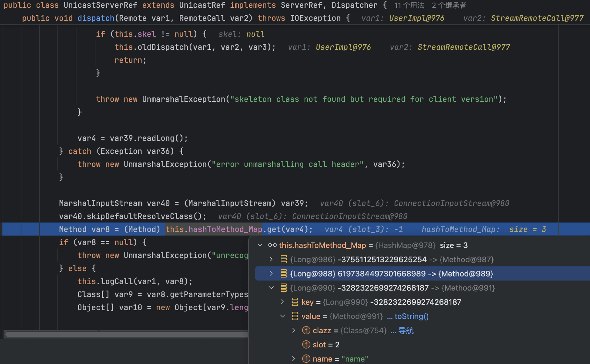The image size is (590, 364).
Task: Click the 'error unmarshalling call header' string
Action: (x=288, y=164)
